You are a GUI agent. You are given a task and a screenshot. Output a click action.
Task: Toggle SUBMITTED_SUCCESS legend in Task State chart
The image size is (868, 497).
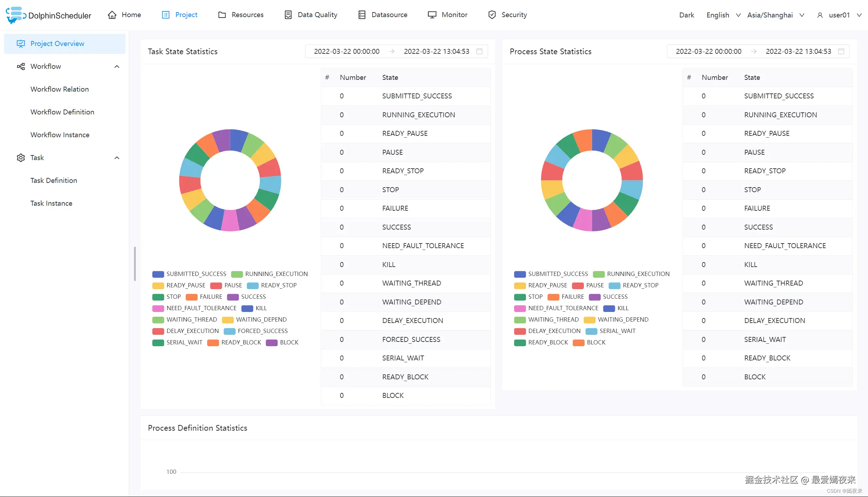(189, 274)
